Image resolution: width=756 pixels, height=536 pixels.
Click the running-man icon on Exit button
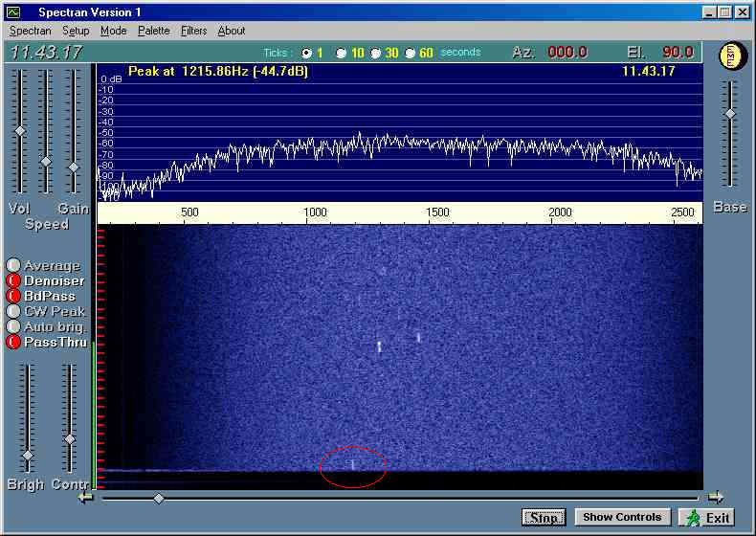click(x=694, y=518)
